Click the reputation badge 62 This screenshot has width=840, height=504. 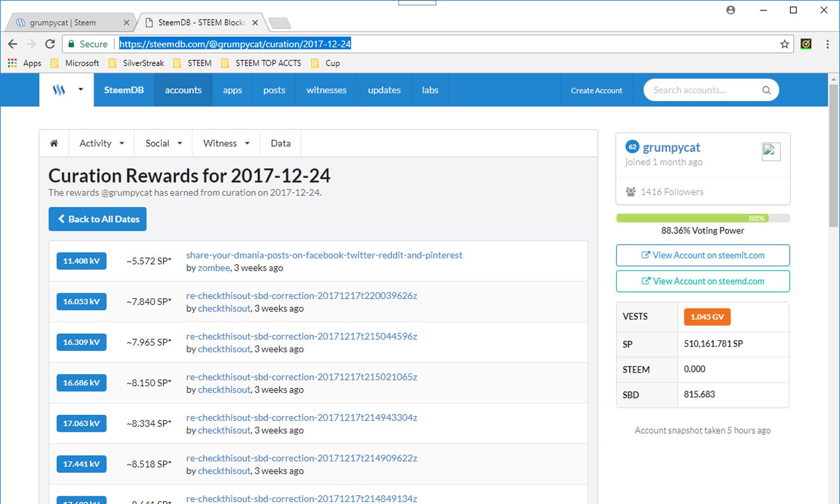(x=633, y=147)
